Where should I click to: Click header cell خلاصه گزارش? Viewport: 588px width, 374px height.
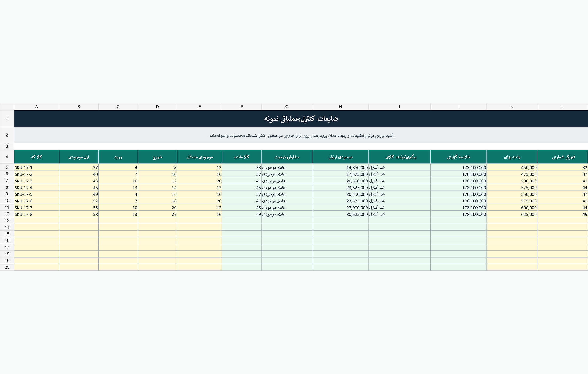(458, 157)
